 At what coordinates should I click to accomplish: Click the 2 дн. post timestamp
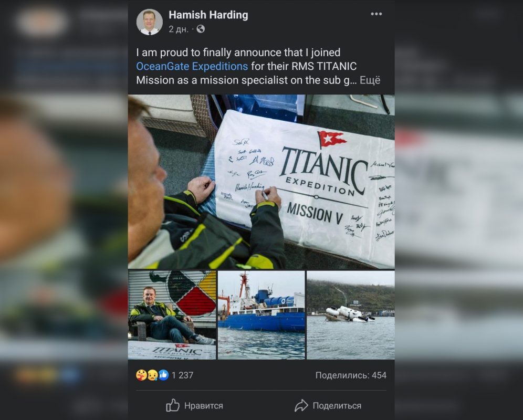tap(179, 29)
